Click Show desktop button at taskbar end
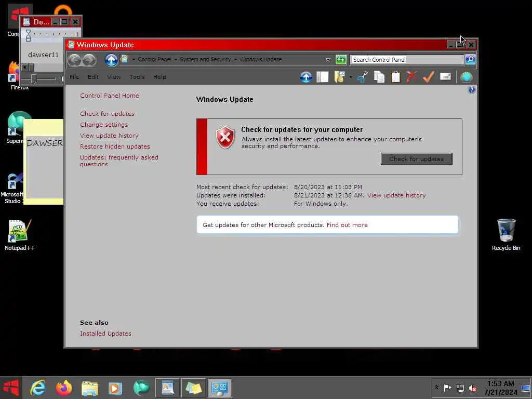Screen dimensions: 532x399 (x=526, y=388)
